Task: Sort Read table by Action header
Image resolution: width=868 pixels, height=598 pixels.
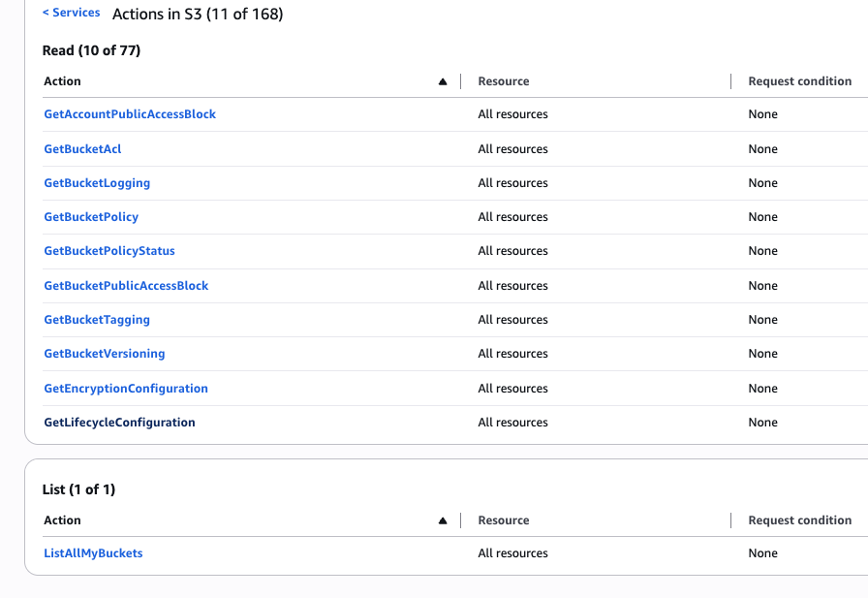Action: click(x=63, y=81)
